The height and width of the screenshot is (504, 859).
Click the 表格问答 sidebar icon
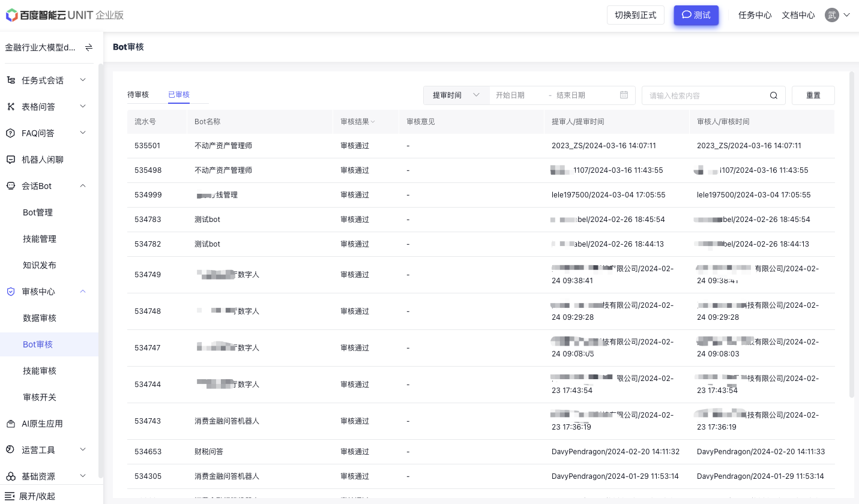coord(11,107)
